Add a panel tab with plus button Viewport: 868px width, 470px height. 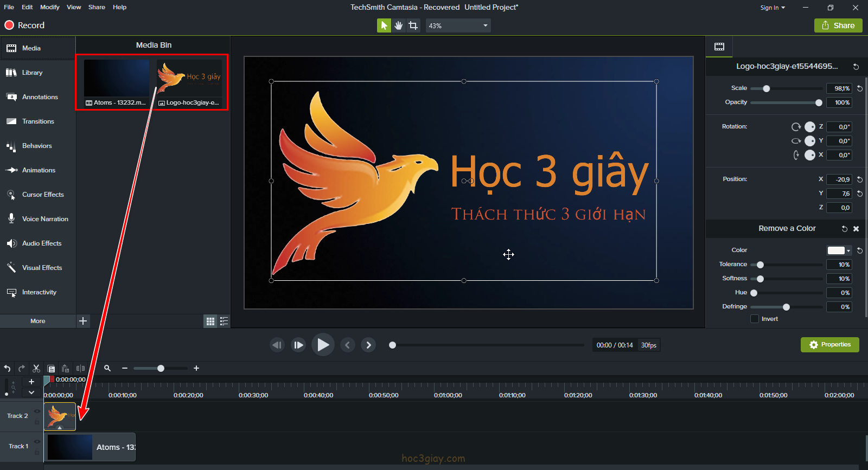pos(83,321)
